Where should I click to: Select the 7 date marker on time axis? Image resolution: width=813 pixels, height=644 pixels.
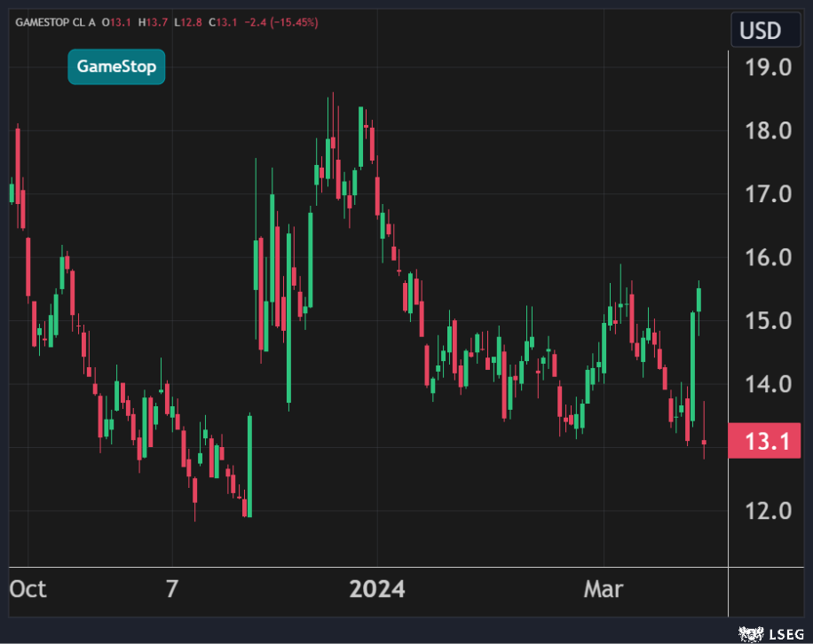172,589
